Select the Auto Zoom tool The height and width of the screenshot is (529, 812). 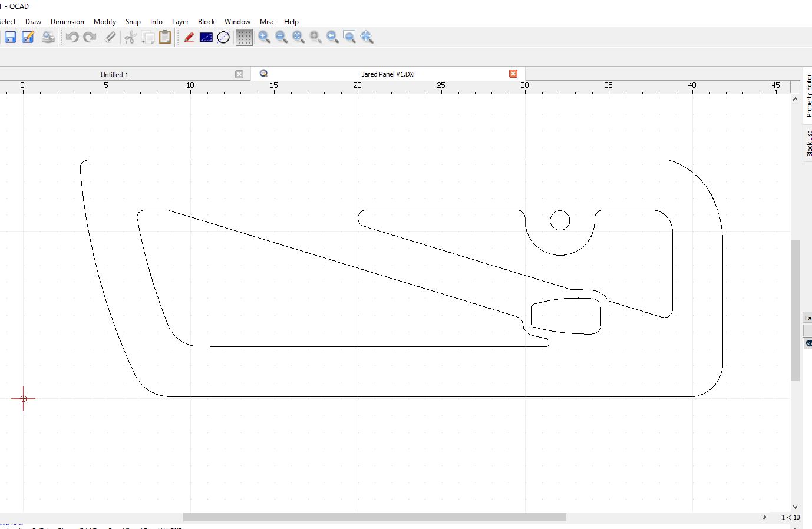[x=298, y=38]
